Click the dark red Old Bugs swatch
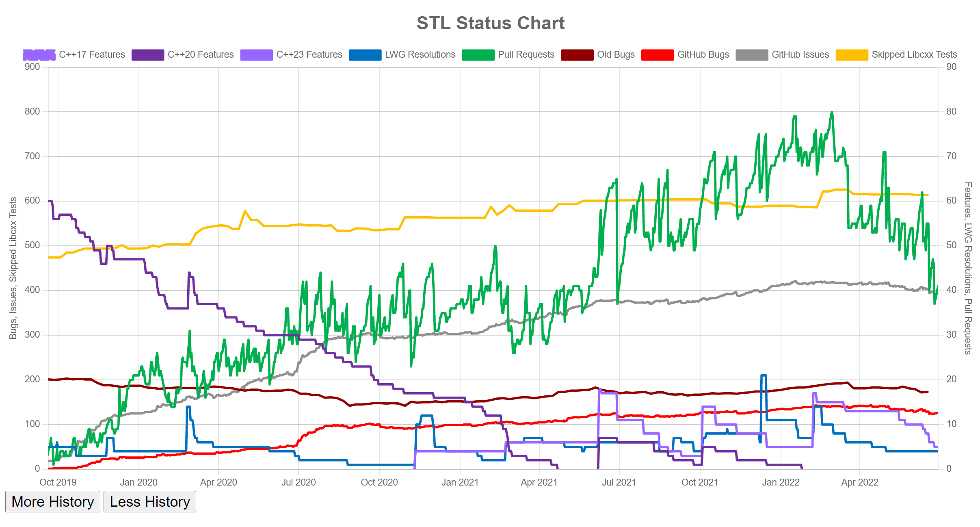Screen dimensions: 980x527 click(x=577, y=54)
